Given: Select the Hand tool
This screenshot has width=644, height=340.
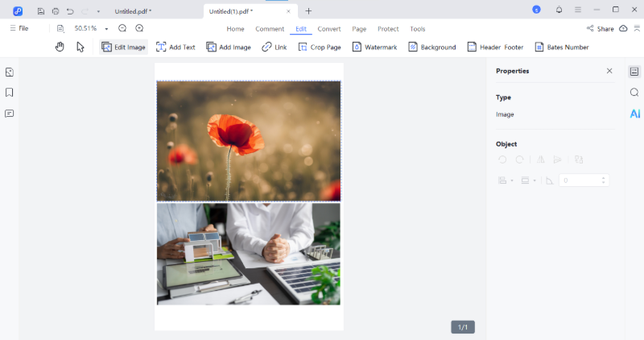Looking at the screenshot, I should pos(60,47).
